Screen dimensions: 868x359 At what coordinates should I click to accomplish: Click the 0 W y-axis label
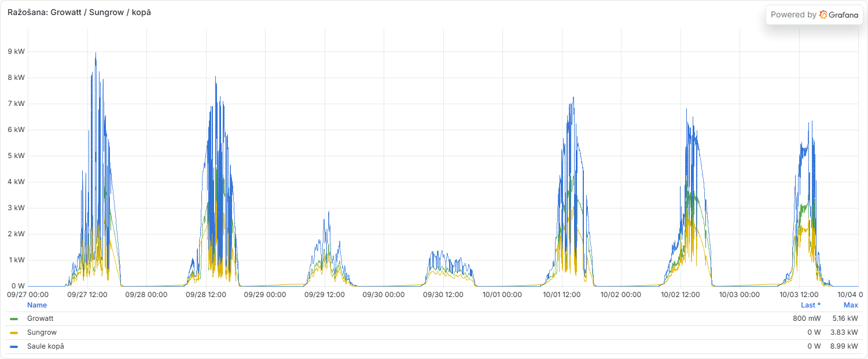point(19,286)
